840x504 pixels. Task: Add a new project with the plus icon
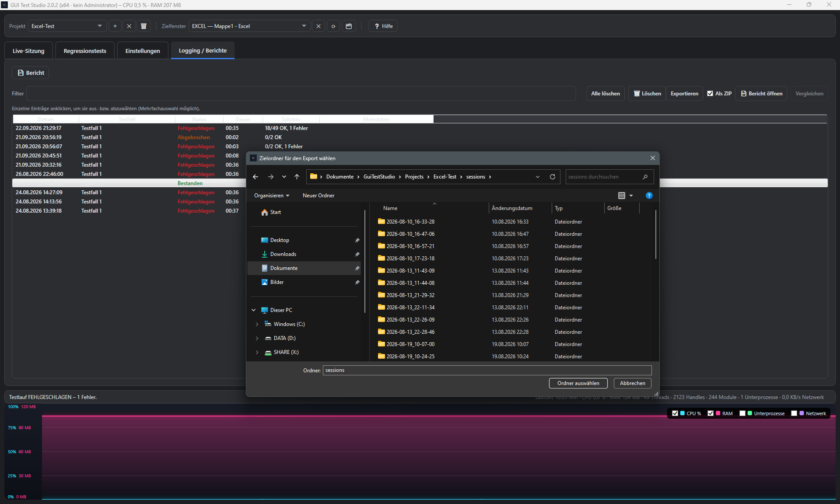click(x=115, y=26)
